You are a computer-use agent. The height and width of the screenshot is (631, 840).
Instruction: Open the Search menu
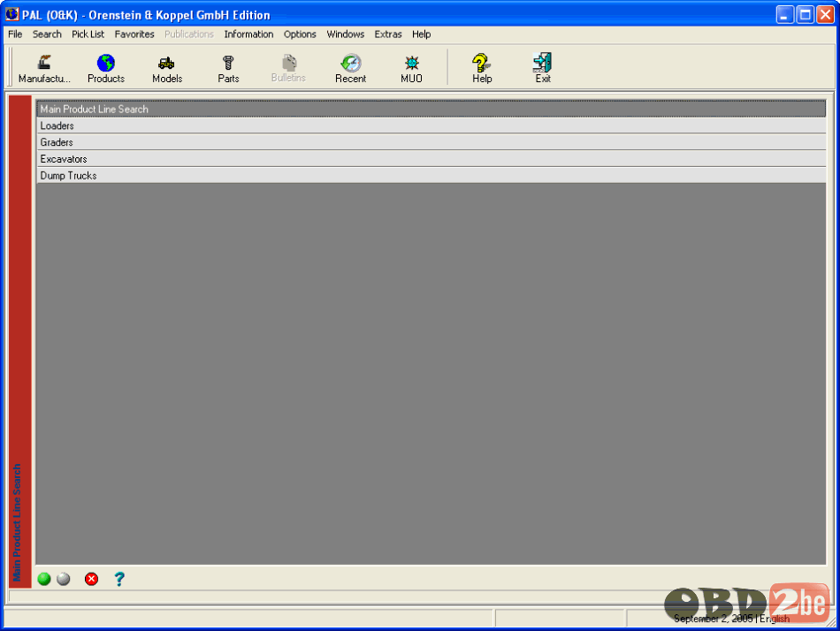pos(47,34)
